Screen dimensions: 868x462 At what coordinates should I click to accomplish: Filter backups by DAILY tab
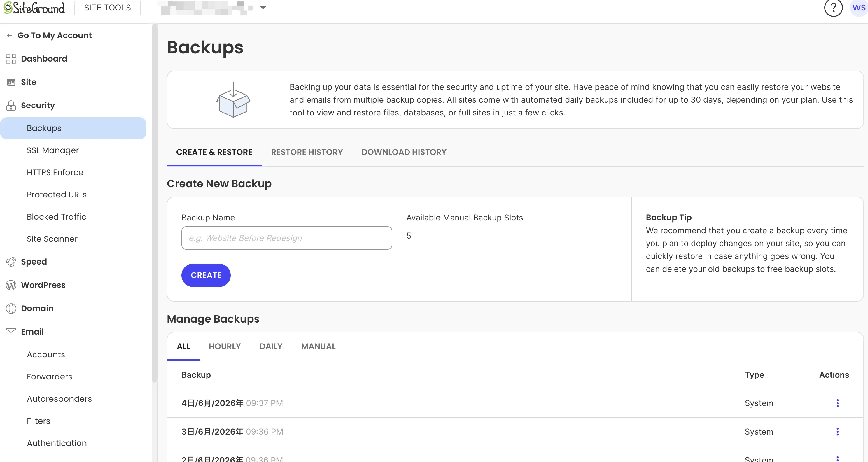(271, 346)
